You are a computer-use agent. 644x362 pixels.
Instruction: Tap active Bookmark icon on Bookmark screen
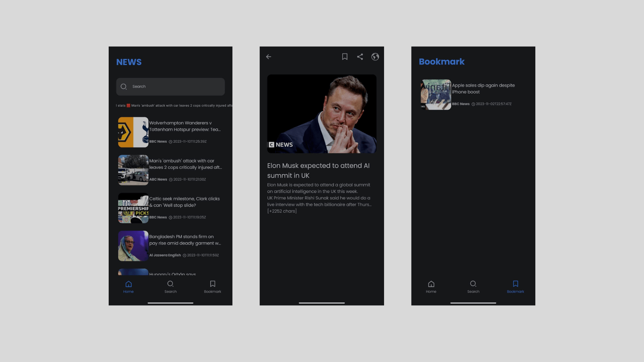(x=516, y=287)
